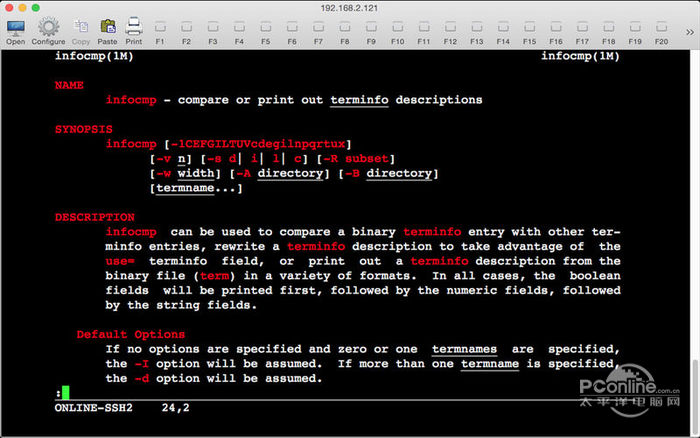The width and height of the screenshot is (700, 438).
Task: Click the Copy toolbar icon
Action: [81, 31]
